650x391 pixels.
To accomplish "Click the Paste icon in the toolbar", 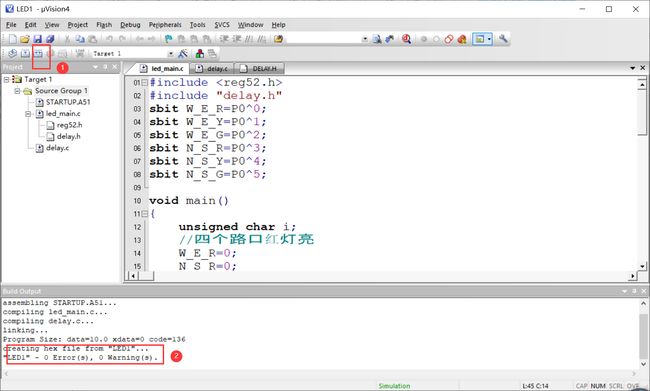I will pos(92,39).
